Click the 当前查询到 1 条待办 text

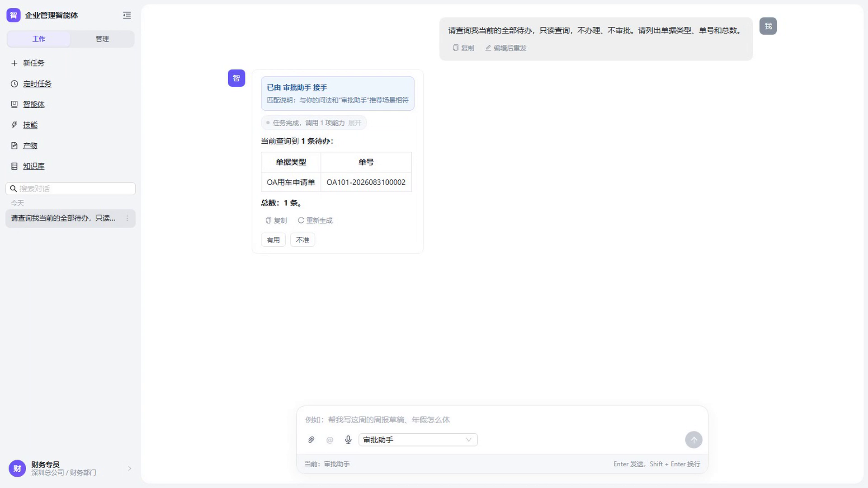click(x=297, y=141)
